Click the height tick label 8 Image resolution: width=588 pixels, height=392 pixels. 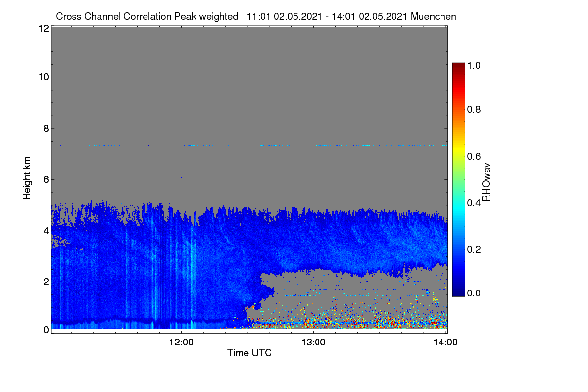click(45, 128)
